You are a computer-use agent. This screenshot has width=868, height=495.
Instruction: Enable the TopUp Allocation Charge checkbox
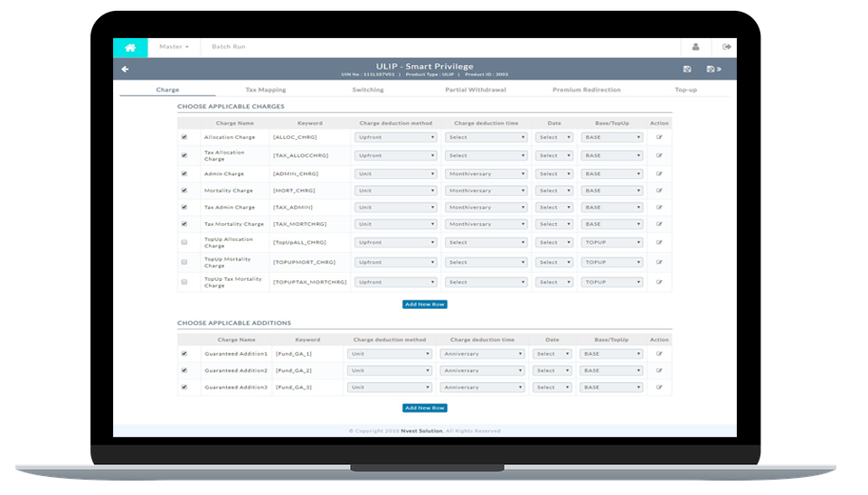point(184,242)
